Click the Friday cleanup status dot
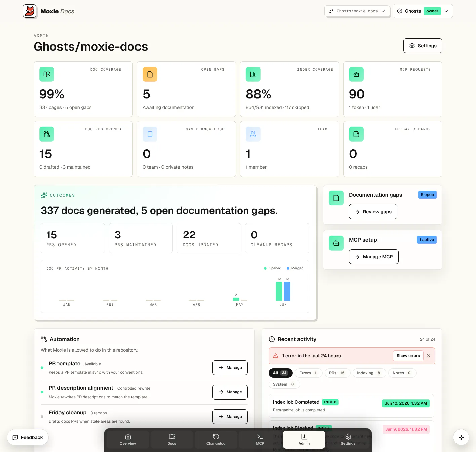Viewport: 476px width, 452px height. point(42,417)
